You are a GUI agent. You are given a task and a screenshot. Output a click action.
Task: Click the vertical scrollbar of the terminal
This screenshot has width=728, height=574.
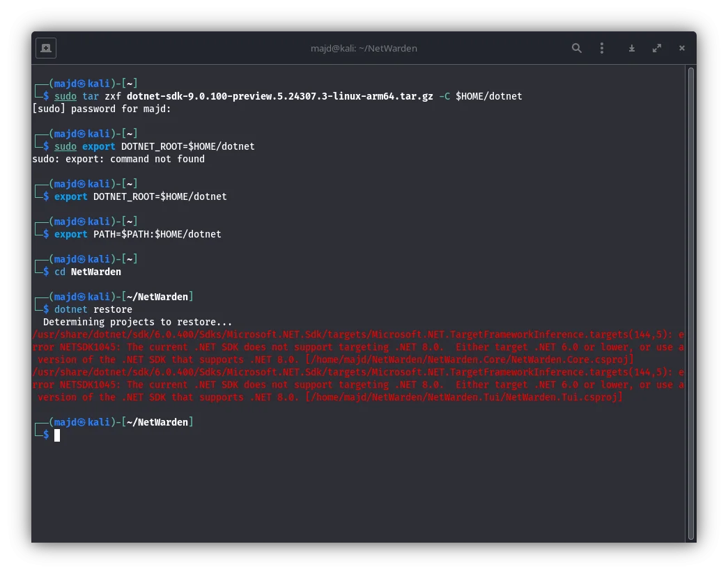pyautogui.click(x=691, y=304)
